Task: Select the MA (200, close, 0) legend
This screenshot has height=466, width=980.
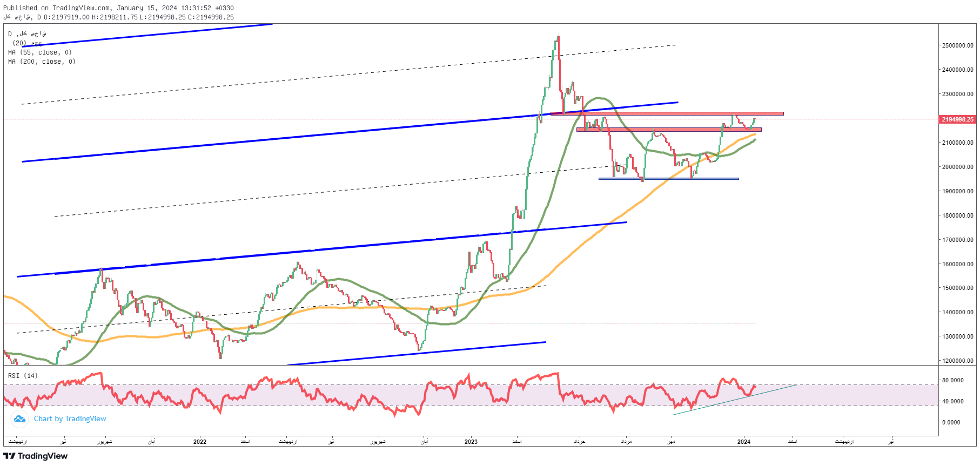Action: point(42,62)
